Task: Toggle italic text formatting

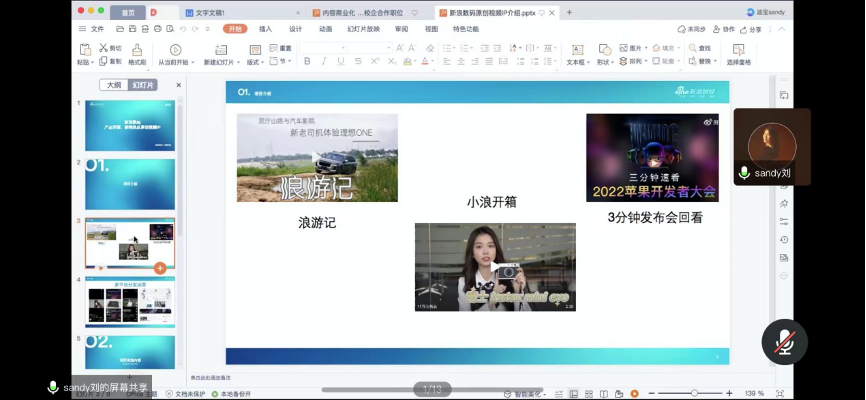Action: point(324,61)
